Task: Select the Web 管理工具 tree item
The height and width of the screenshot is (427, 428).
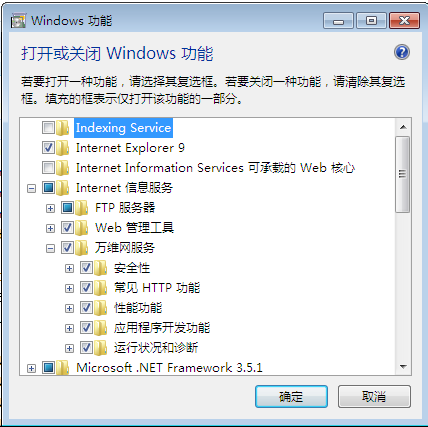Action: pos(134,228)
